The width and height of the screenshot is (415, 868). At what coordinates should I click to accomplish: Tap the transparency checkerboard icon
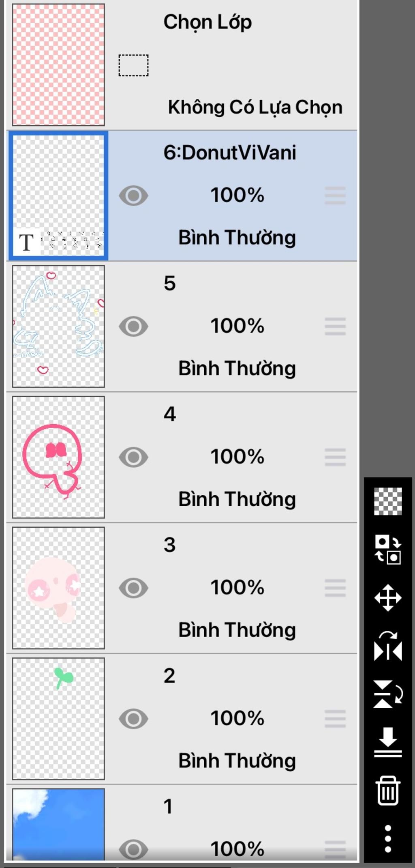[x=388, y=501]
